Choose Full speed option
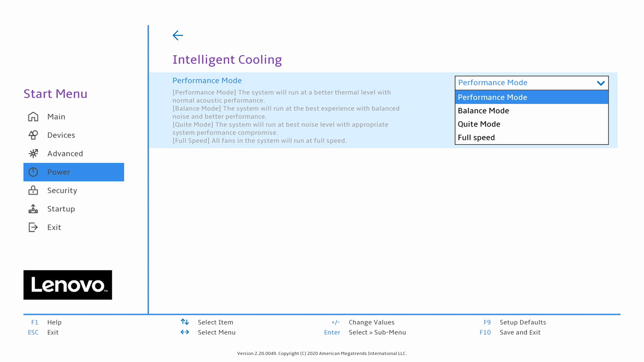644x362 pixels. coord(532,137)
